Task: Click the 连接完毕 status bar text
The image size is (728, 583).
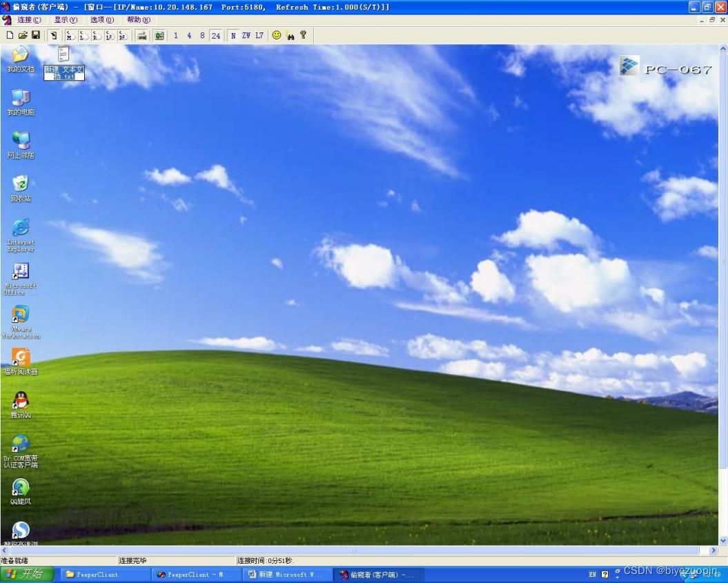Action: [x=132, y=561]
